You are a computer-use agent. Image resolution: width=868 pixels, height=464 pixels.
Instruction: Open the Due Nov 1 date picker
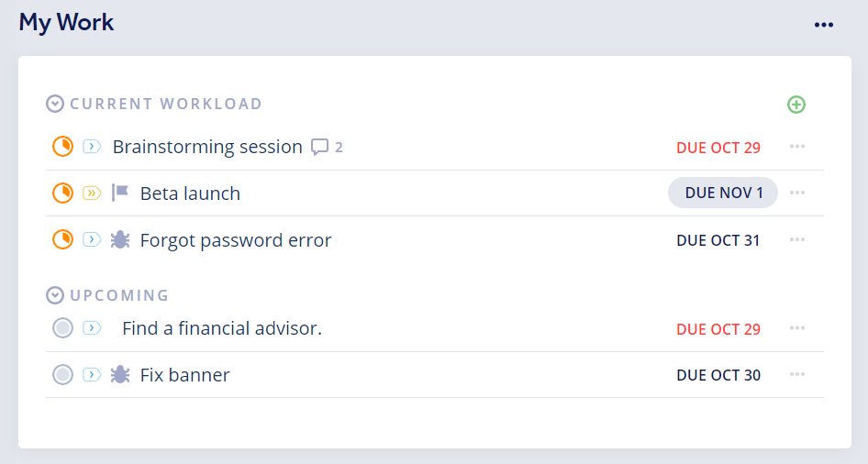click(723, 193)
